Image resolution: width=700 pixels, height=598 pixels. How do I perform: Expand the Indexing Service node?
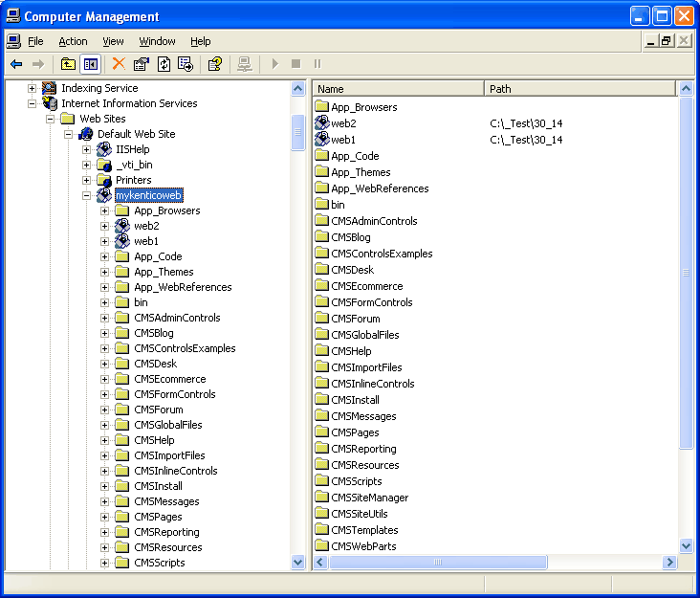pos(32,88)
